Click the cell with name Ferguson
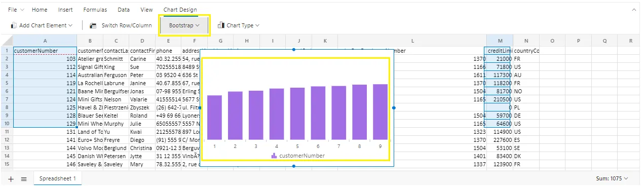This screenshot has width=644, height=186. (116, 75)
